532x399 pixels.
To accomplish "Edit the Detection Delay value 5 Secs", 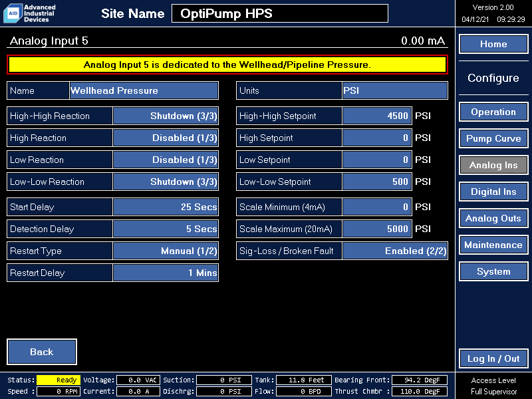I will point(166,229).
